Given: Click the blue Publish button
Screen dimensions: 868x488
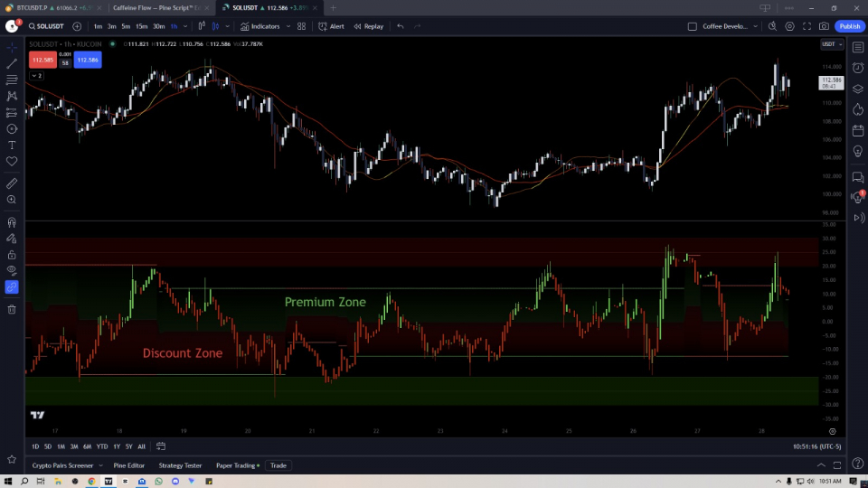Looking at the screenshot, I should coord(849,26).
